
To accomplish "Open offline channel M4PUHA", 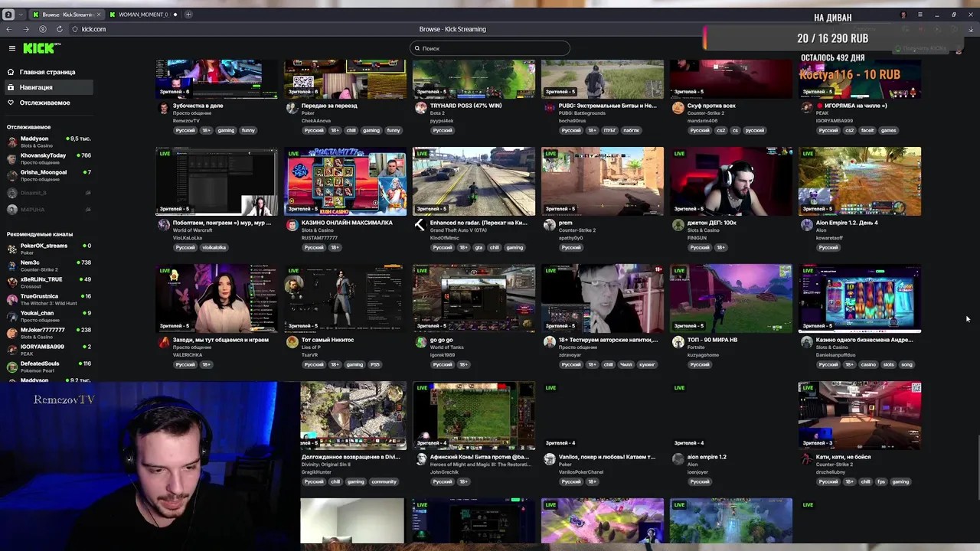I will (x=49, y=209).
